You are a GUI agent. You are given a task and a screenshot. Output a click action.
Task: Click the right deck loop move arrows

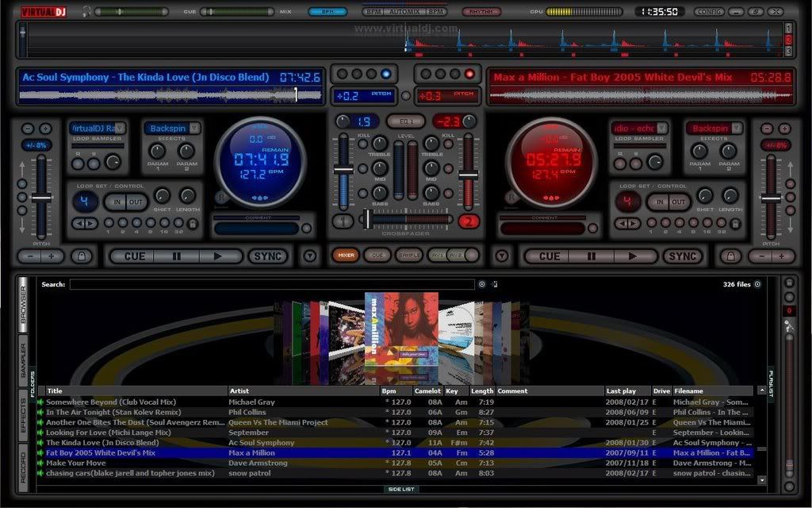[x=627, y=223]
